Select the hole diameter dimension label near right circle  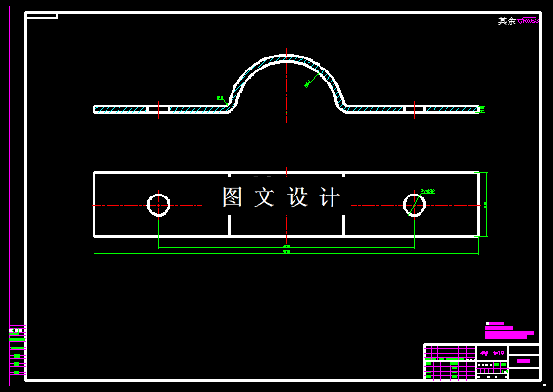428,191
